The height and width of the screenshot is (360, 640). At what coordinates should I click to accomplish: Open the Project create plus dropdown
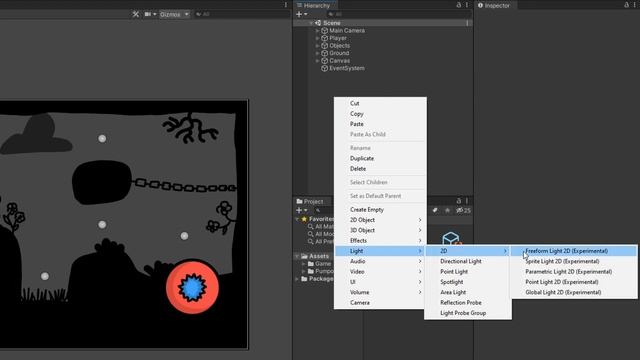pyautogui.click(x=301, y=210)
